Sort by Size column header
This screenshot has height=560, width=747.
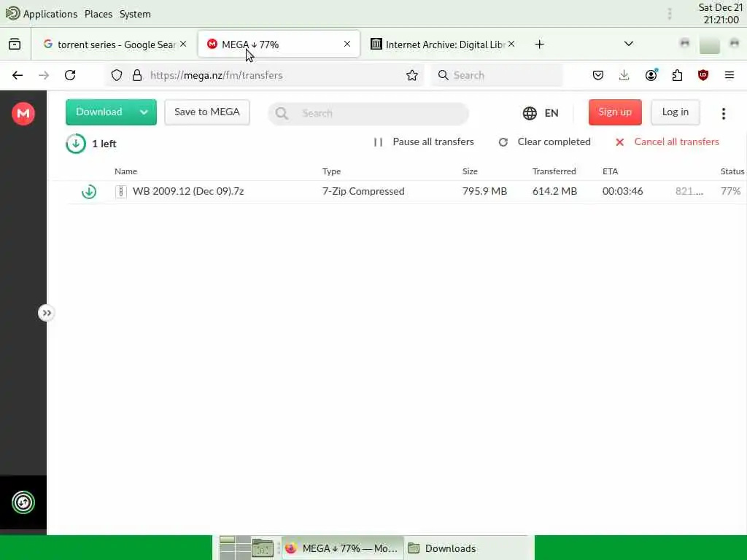470,171
